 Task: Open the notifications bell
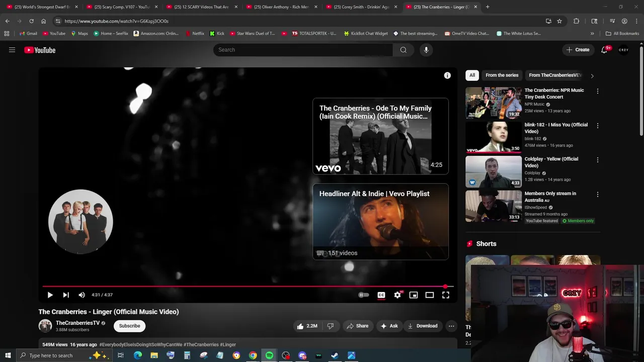(605, 50)
